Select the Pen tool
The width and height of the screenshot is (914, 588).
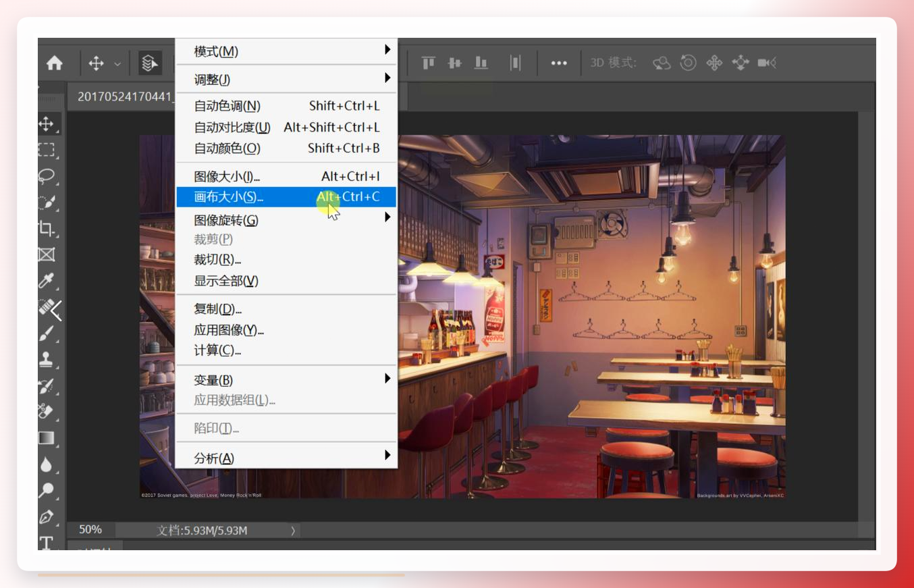[x=46, y=517]
